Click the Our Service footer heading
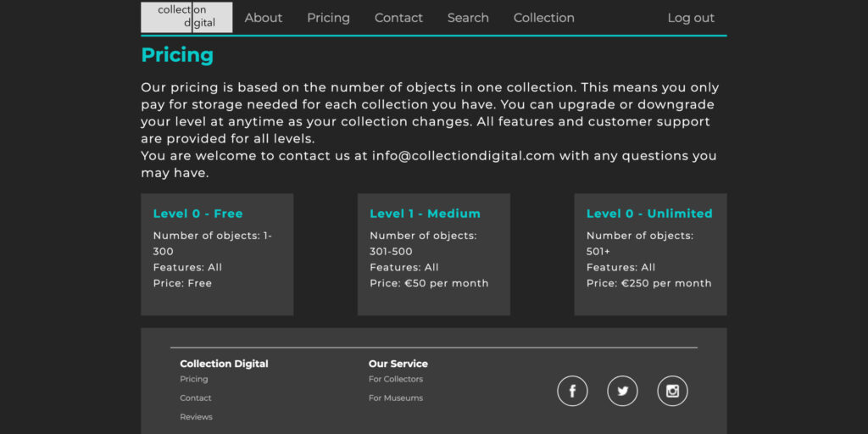 [x=398, y=364]
